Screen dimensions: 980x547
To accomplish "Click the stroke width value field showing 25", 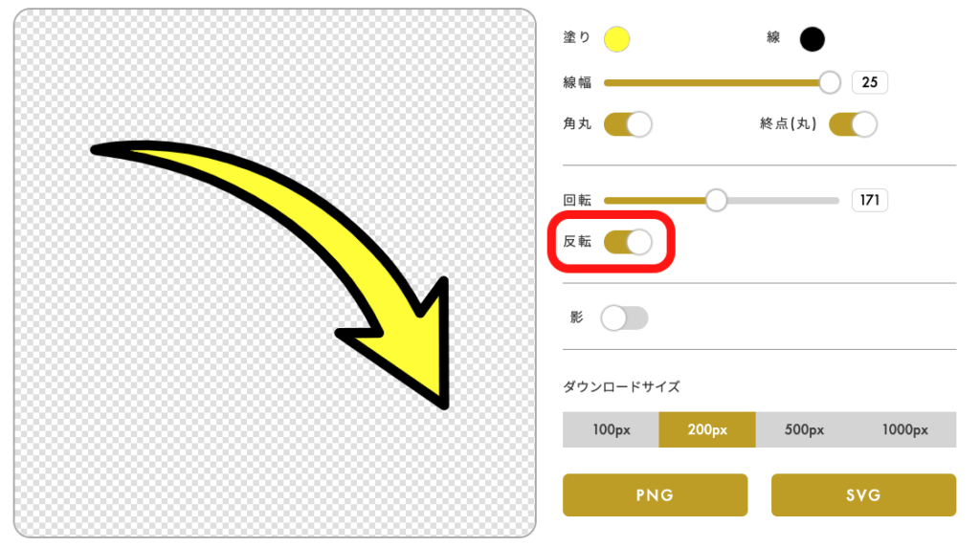I will coord(869,83).
